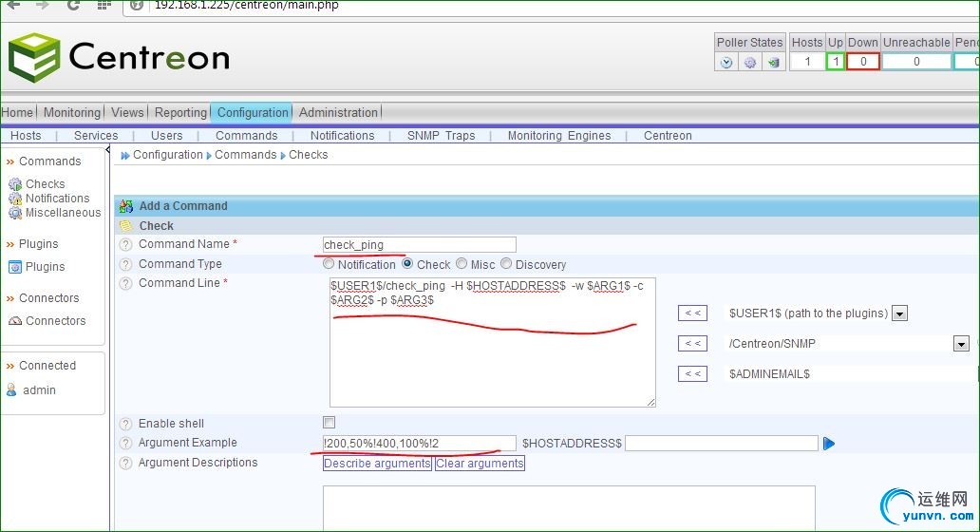Click the Up hosts count box
The width and height of the screenshot is (980, 532).
click(x=835, y=61)
